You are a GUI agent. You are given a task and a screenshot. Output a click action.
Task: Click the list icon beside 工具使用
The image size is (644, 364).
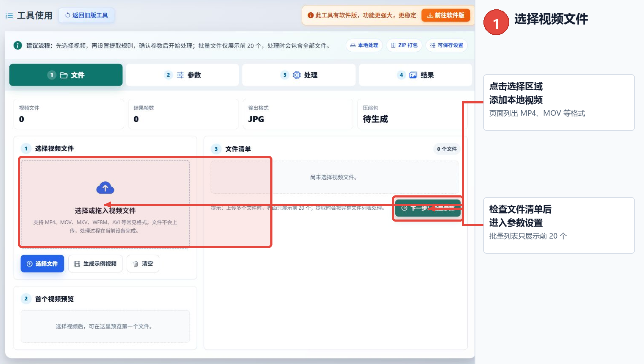pos(9,16)
